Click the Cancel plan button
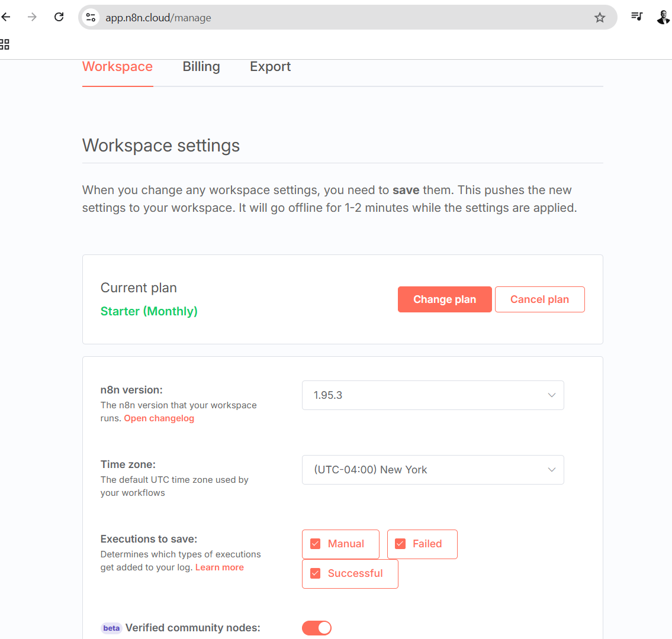The height and width of the screenshot is (639, 672). (539, 299)
